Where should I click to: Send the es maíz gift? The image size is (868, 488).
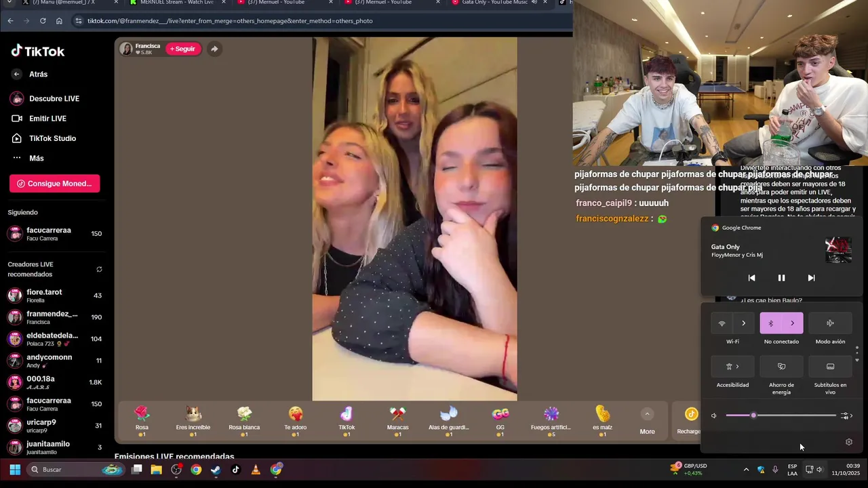[603, 421]
